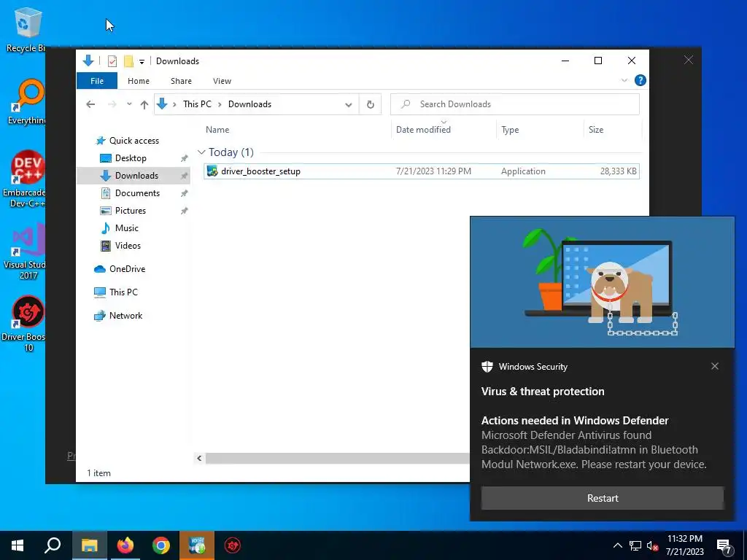This screenshot has height=560, width=747.
Task: Launch Everything search desktop shortcut
Action: [27, 102]
